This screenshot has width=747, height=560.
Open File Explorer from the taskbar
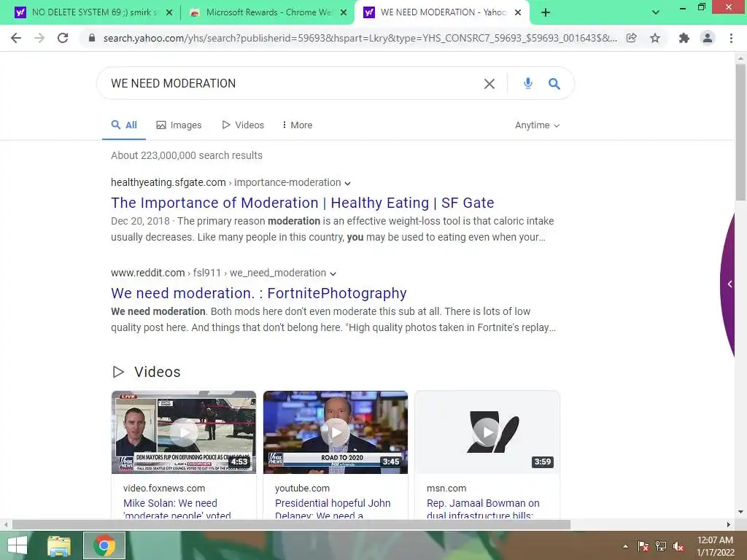click(x=58, y=545)
